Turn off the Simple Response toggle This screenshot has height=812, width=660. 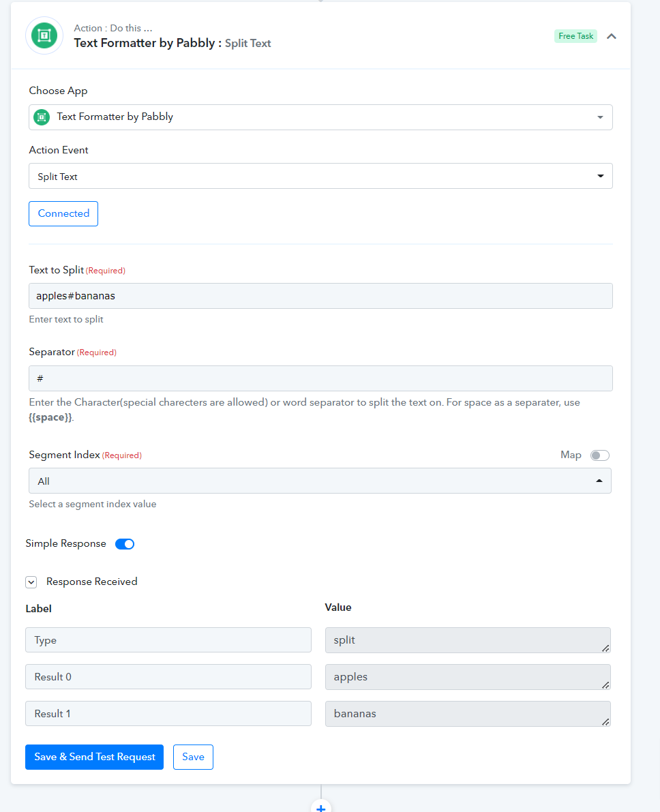(125, 544)
